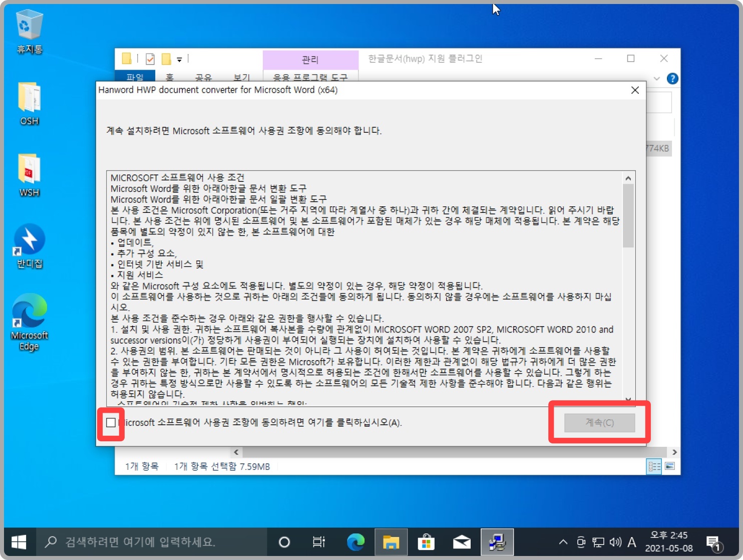The width and height of the screenshot is (743, 560).
Task: Open Explorer help with the question mark
Action: (673, 79)
